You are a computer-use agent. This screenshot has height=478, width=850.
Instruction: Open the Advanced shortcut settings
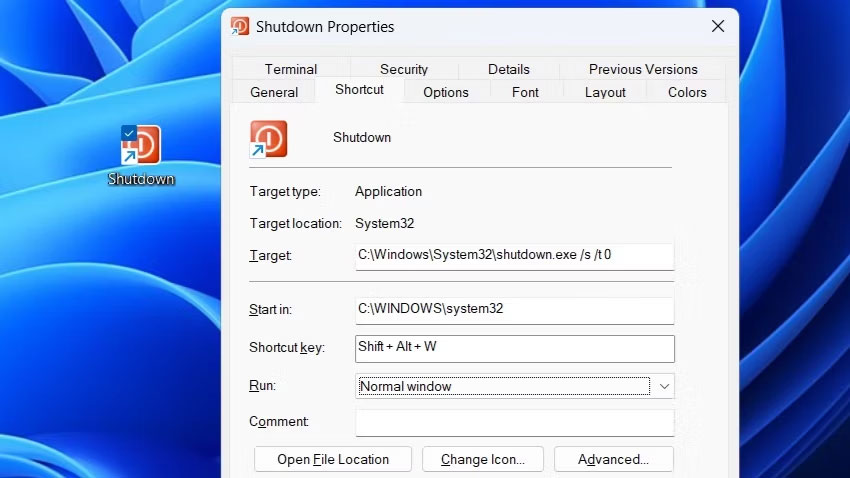click(613, 459)
